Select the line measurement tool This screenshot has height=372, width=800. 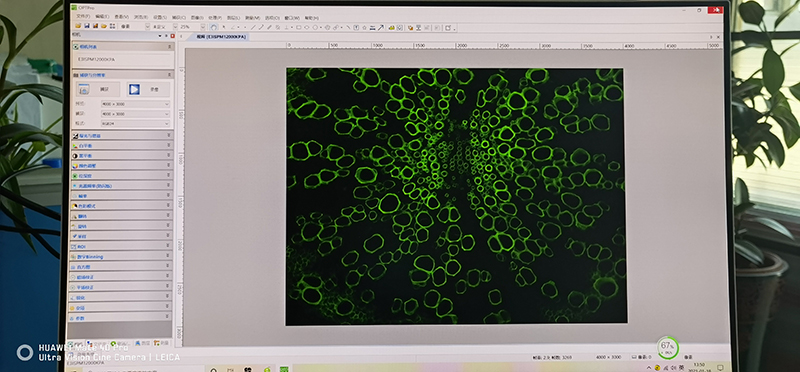pos(253,27)
